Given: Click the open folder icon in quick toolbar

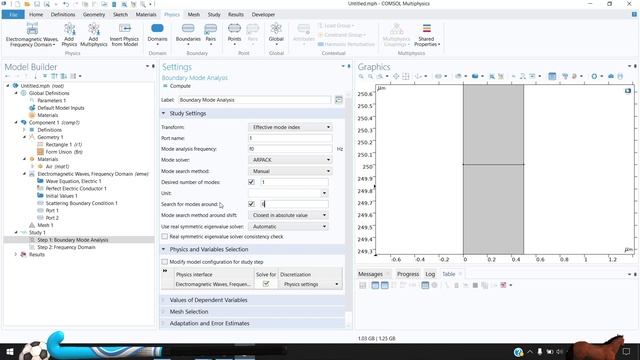Looking at the screenshot, I should [x=27, y=4].
